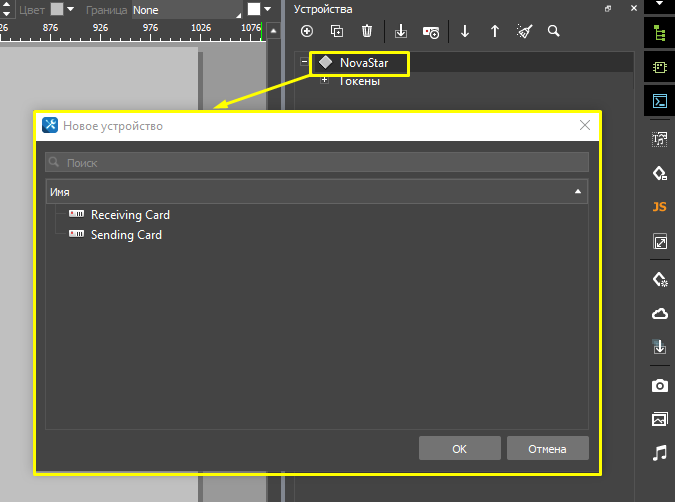The width and height of the screenshot is (675, 502).
Task: Move device down with the down arrow
Action: pos(465,32)
